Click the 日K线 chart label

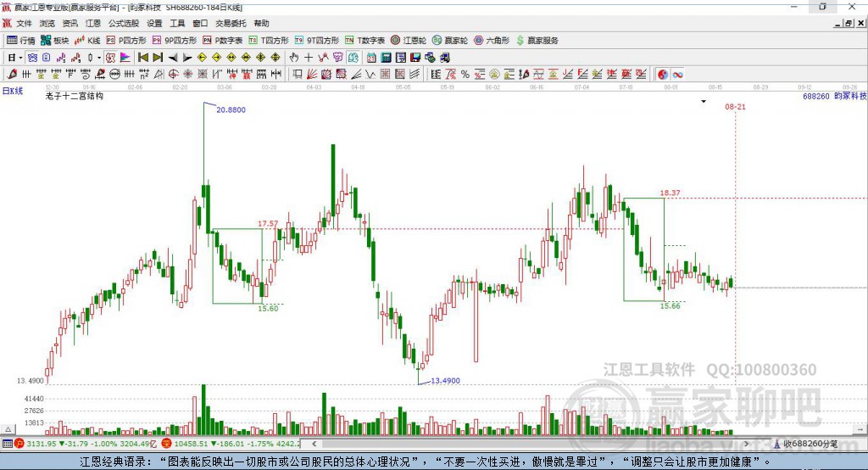pyautogui.click(x=13, y=91)
